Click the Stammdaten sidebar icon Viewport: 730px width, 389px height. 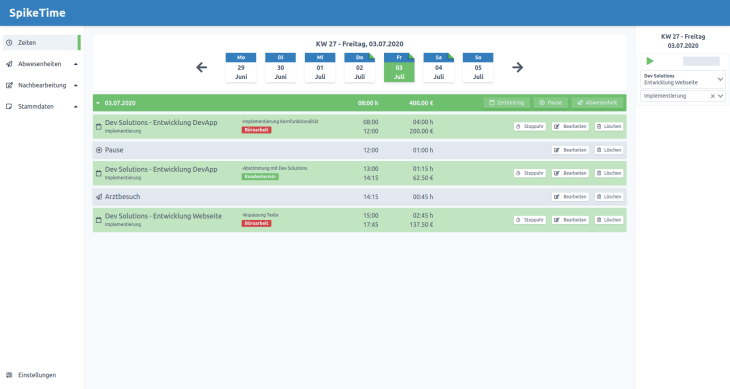coord(9,107)
